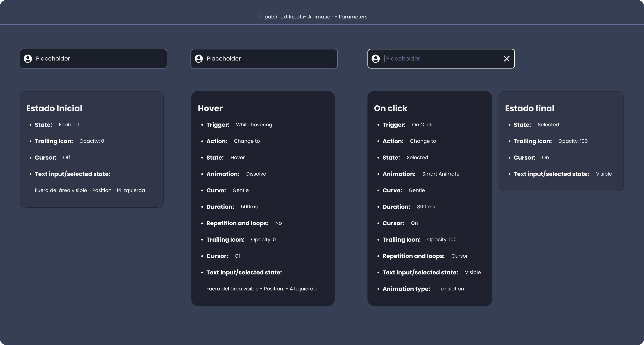The height and width of the screenshot is (345, 644).
Task: Click 'Curve: Gentle' in the On click card
Action: (x=404, y=190)
